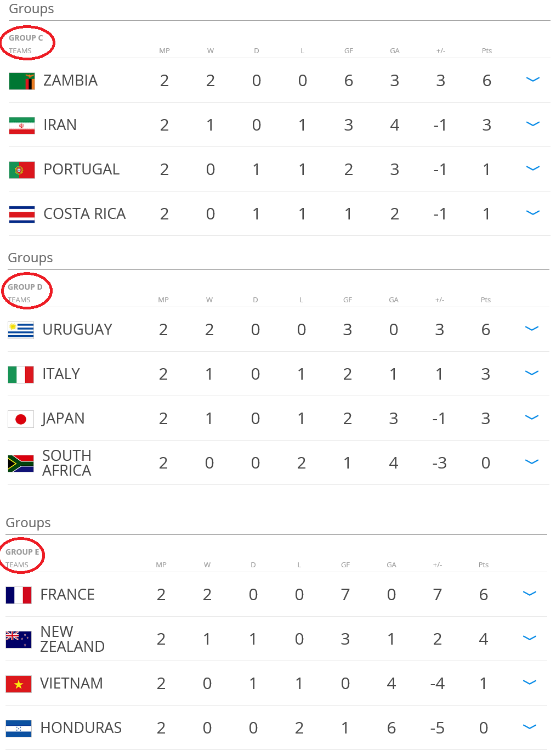The width and height of the screenshot is (556, 756).
Task: Open the NEW ZEALAND team link
Action: pyautogui.click(x=72, y=639)
